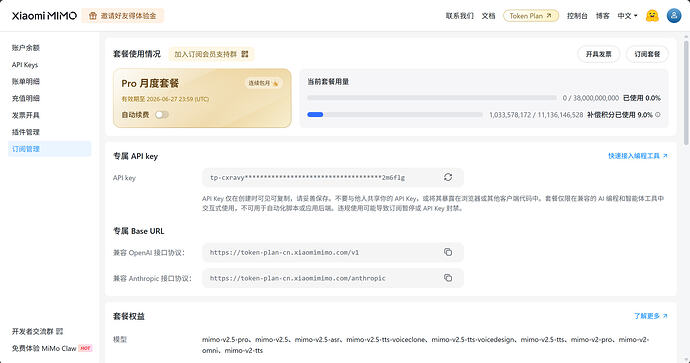Regenerate the API key with refresh icon
690x363 pixels.
pos(448,177)
